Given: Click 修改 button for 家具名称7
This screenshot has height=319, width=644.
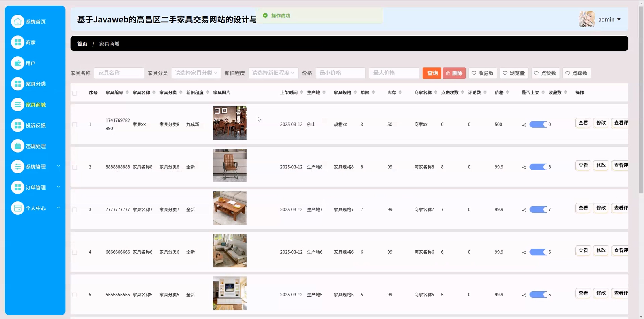Looking at the screenshot, I should click(601, 208).
